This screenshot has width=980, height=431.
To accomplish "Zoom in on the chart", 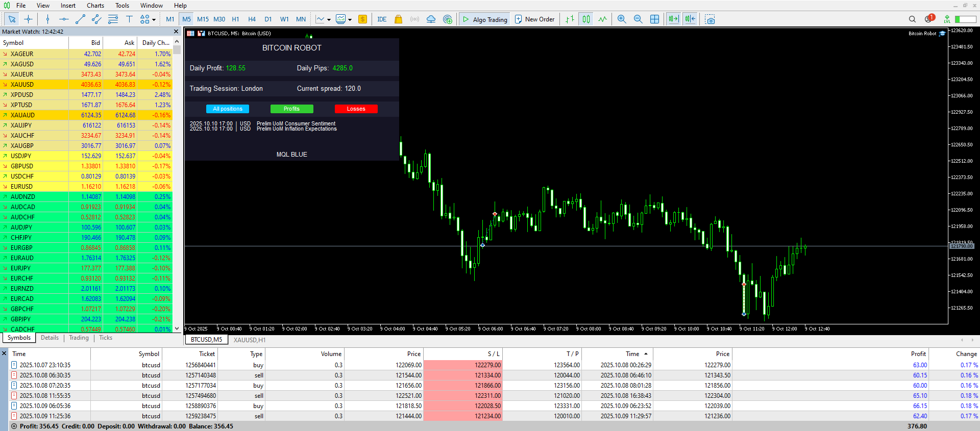I will pos(622,19).
